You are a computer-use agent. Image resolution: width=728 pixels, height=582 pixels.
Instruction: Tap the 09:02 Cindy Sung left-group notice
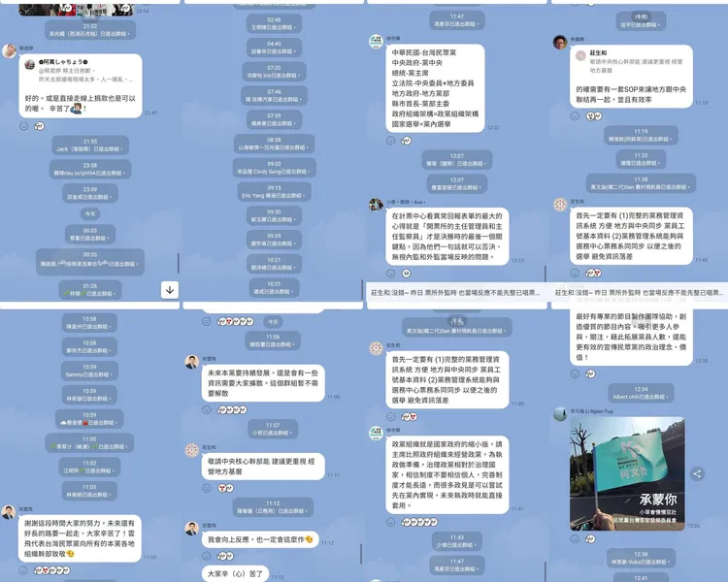click(274, 168)
